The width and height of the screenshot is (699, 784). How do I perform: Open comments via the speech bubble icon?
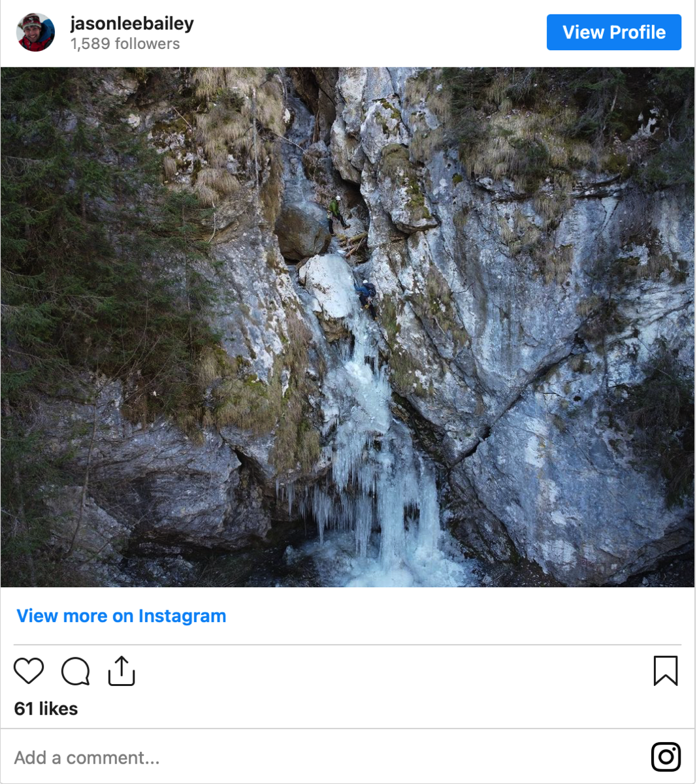coord(75,671)
